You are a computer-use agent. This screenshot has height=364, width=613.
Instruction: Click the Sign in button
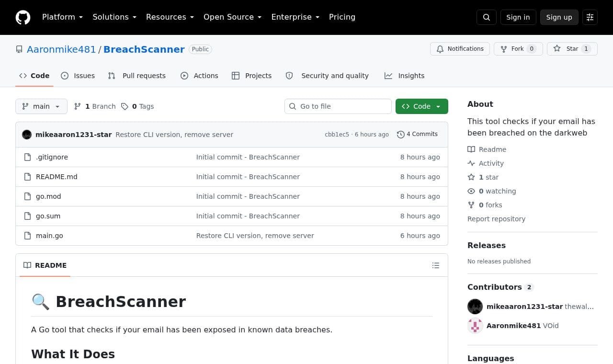tap(518, 17)
